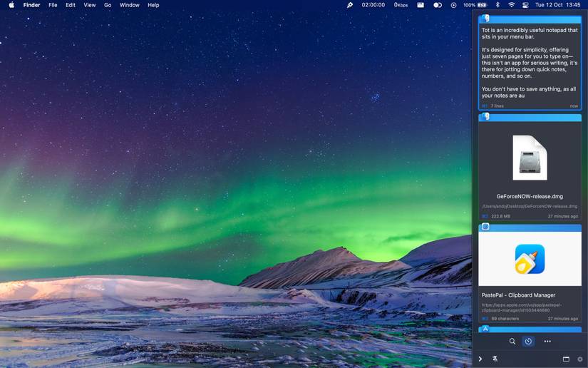Image resolution: width=588 pixels, height=368 pixels.
Task: Open the battery 100% status menu
Action: (x=475, y=5)
